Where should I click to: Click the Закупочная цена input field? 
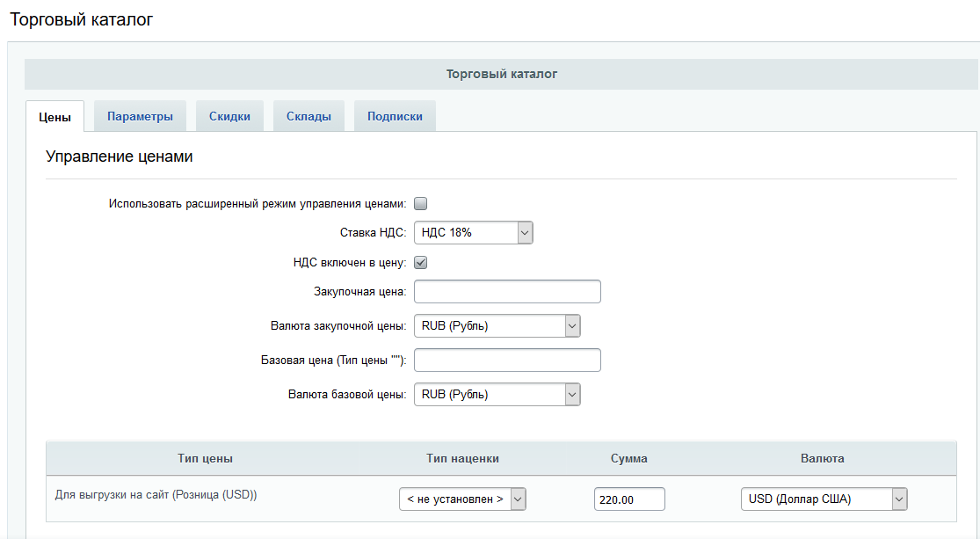[507, 292]
